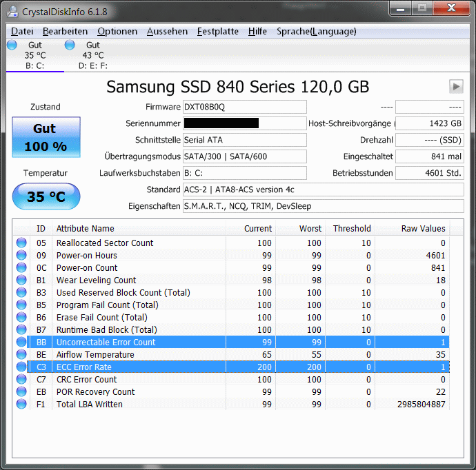Click the Schnittstelle field Serial ATA

click(245, 140)
